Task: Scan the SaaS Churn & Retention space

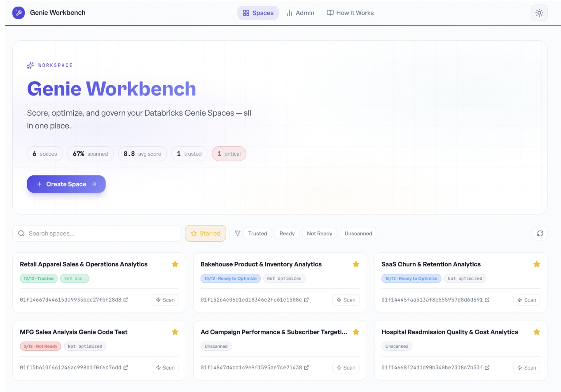Action: coord(527,300)
